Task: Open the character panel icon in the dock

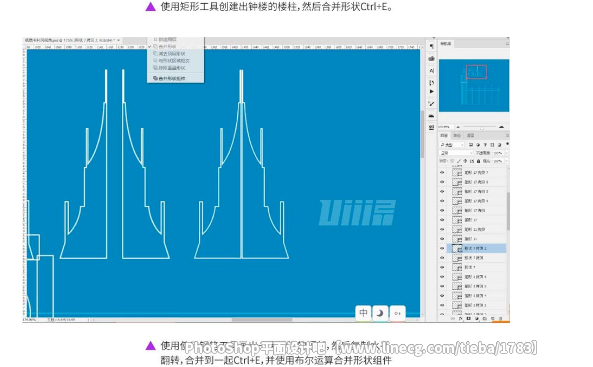Action: (x=432, y=71)
